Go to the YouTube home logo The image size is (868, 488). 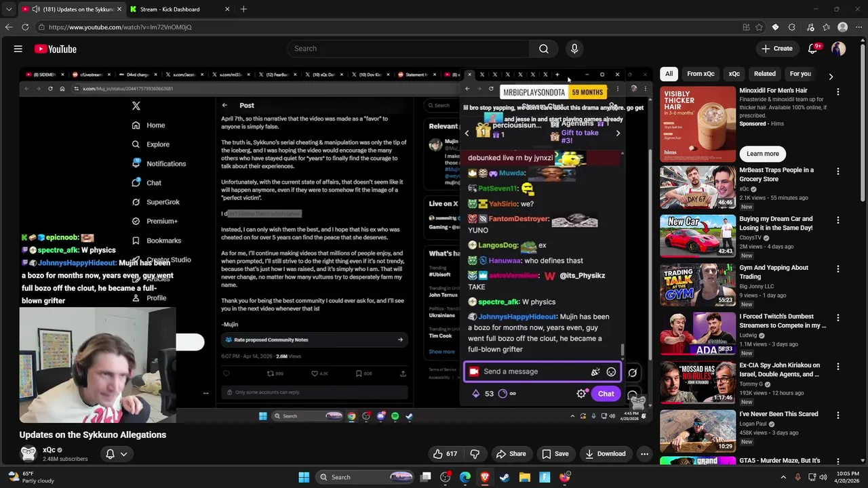pos(56,49)
